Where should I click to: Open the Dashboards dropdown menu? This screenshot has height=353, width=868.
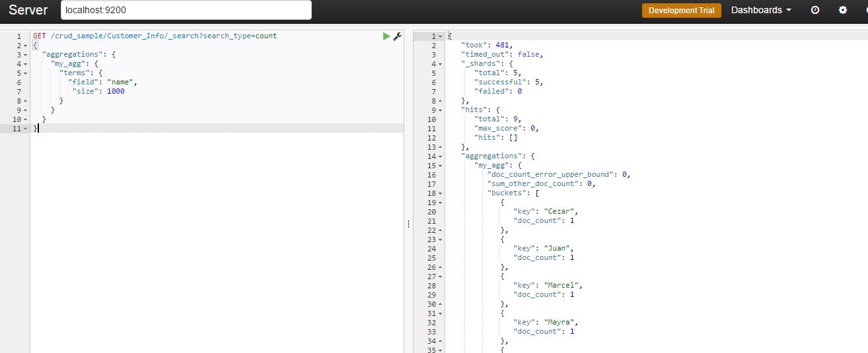761,10
